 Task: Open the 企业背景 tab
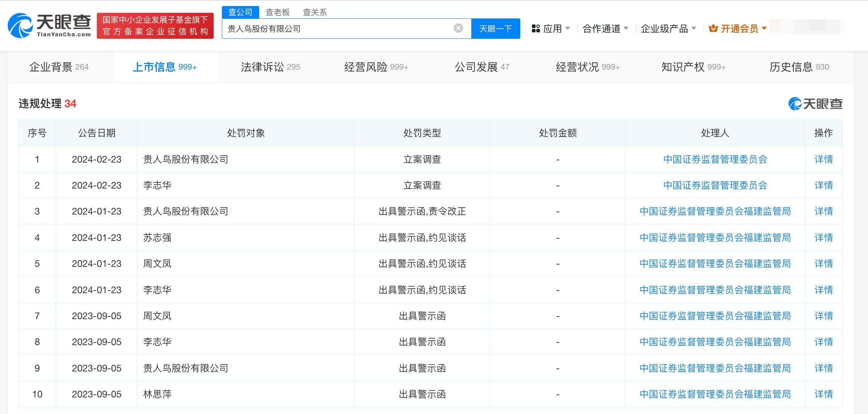59,67
